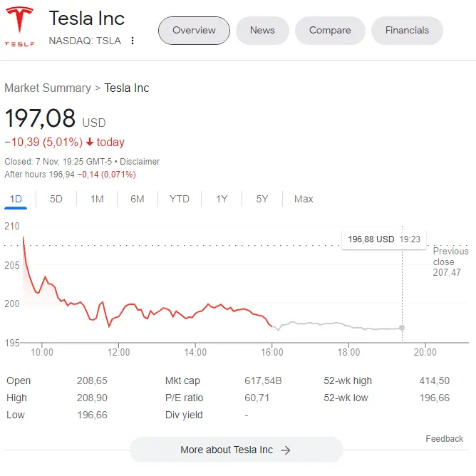Select the Compare tab
The image size is (476, 476).
pyautogui.click(x=330, y=31)
